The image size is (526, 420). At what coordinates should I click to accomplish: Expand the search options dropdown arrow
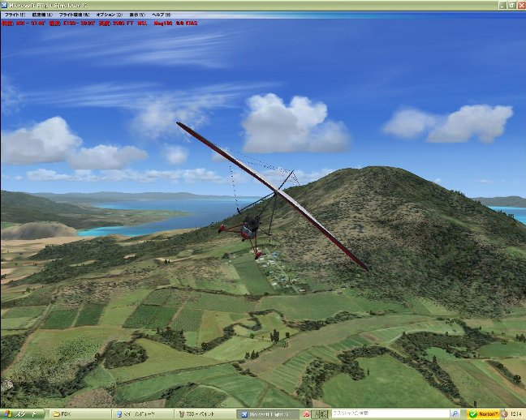click(x=460, y=414)
